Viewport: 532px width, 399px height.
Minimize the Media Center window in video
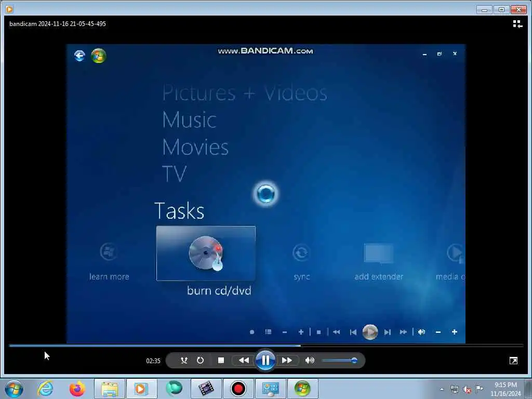click(424, 54)
